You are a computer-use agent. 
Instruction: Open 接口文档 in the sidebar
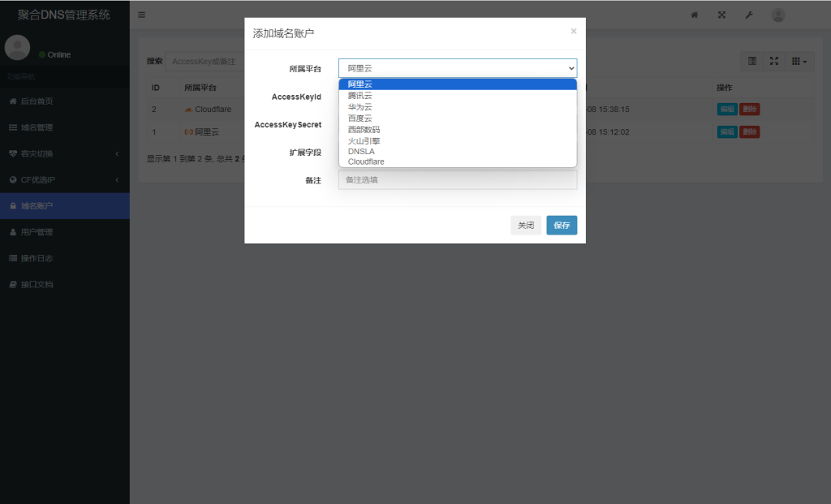click(65, 285)
